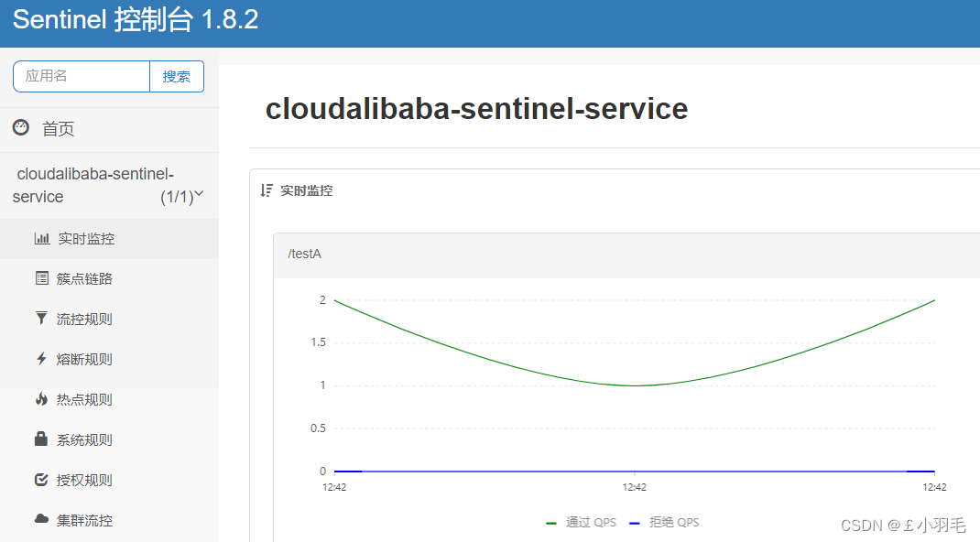
Task: Click the 搜索 button
Action: pos(176,76)
